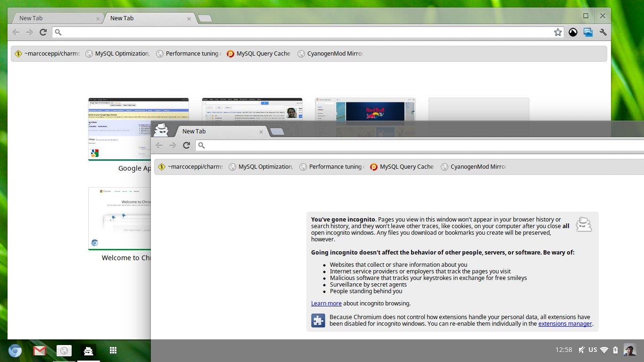644x362 pixels.
Task: Open the ~marcoceppi/charms bookmark in the regular window
Action: pos(47,54)
